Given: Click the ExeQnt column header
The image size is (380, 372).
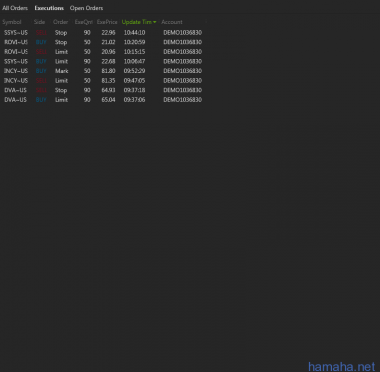Looking at the screenshot, I should 83,22.
